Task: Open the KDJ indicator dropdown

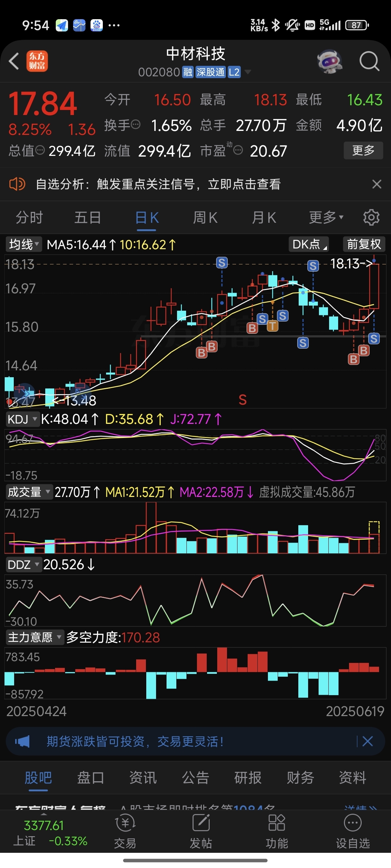Action: coord(22,419)
